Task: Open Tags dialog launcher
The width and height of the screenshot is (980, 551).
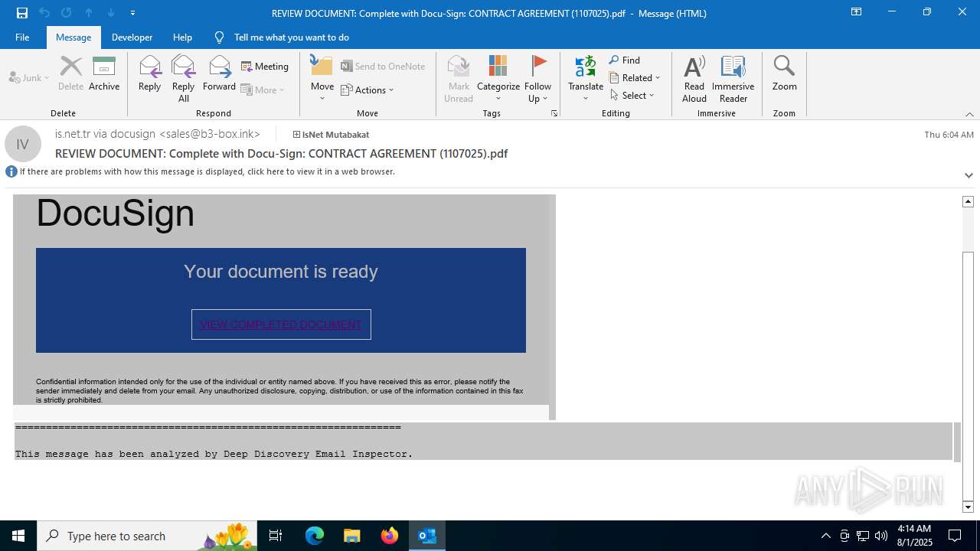Action: (x=554, y=113)
